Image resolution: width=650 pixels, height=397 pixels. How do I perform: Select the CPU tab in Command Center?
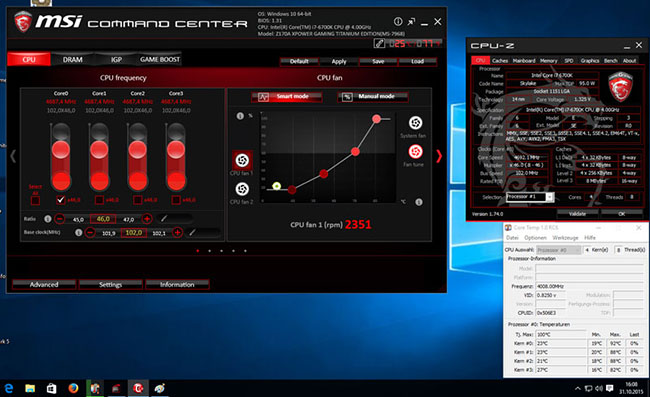(x=29, y=60)
